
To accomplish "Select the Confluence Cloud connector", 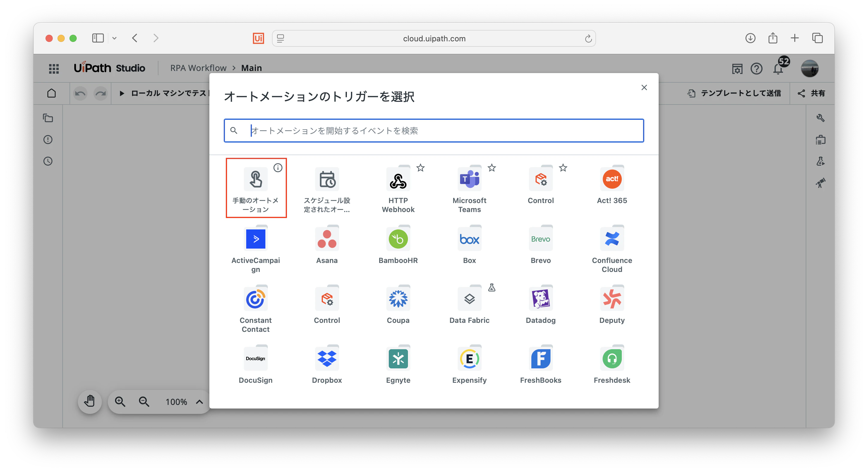I will tap(612, 248).
